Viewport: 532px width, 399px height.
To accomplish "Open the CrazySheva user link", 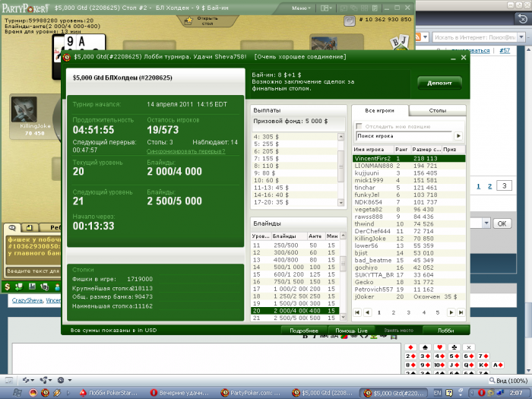I will [27, 301].
